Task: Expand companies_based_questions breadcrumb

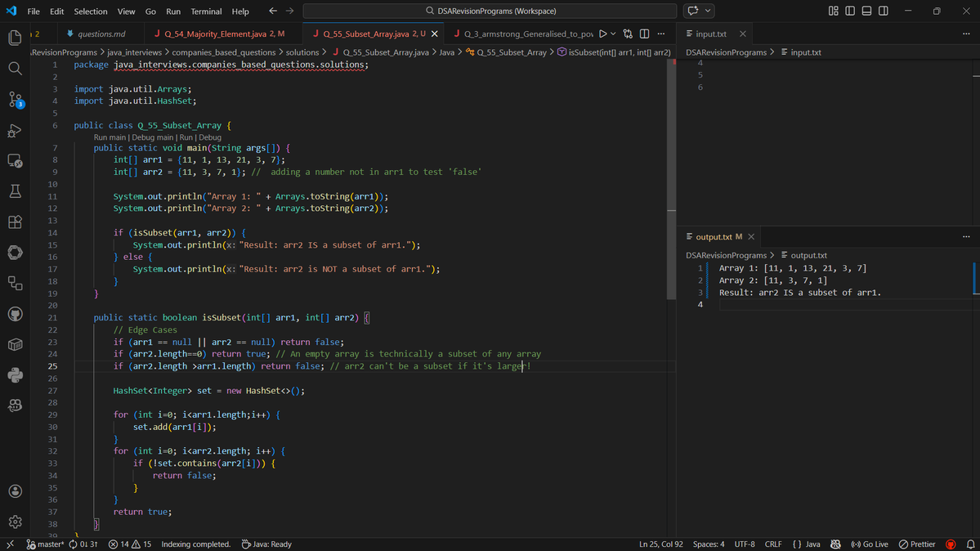Action: pyautogui.click(x=224, y=52)
